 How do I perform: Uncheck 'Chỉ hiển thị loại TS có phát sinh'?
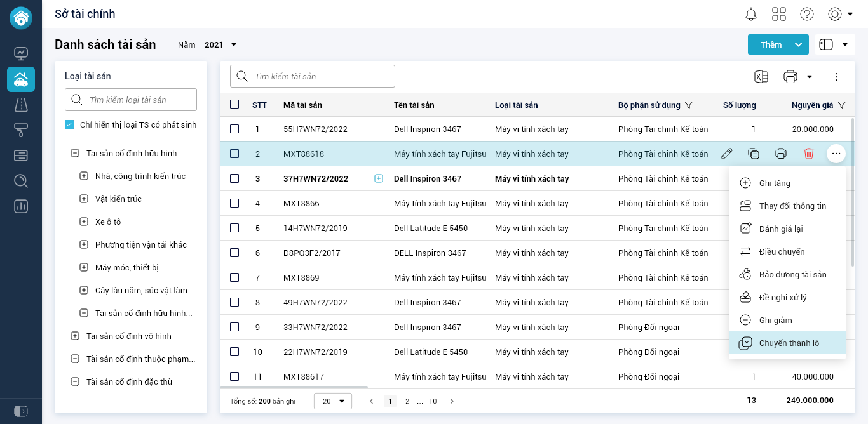(x=69, y=125)
